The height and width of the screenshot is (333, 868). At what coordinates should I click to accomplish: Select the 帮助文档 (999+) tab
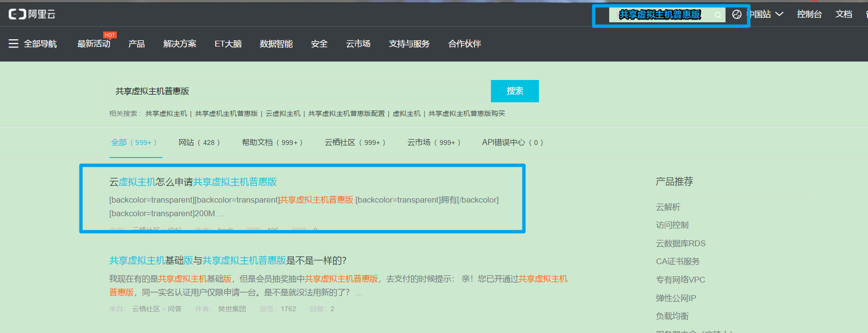point(272,143)
